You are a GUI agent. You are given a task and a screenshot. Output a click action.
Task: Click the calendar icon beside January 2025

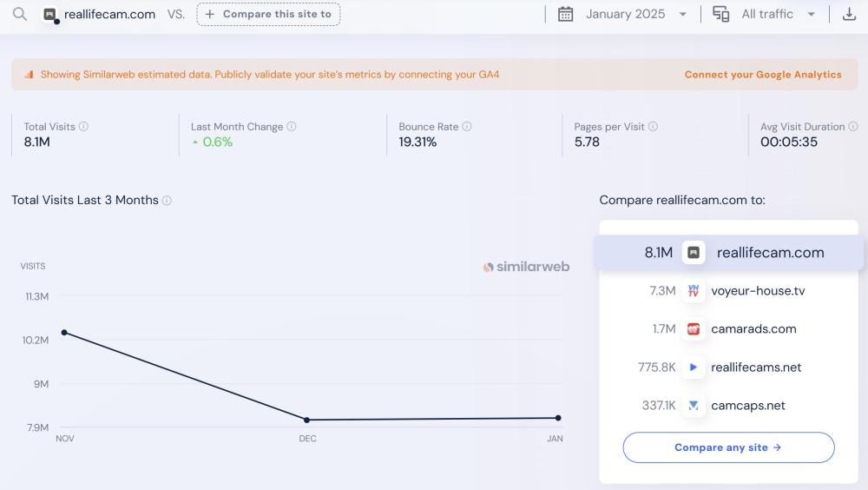click(x=566, y=14)
